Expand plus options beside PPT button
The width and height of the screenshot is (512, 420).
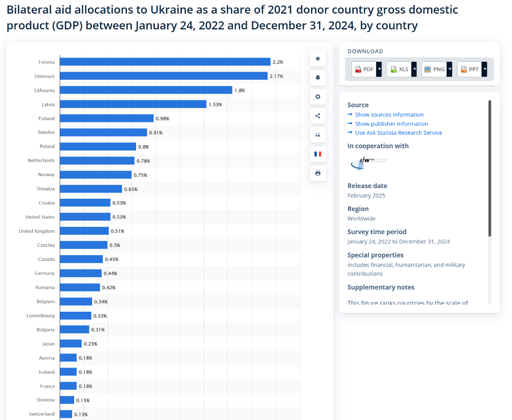tap(484, 69)
